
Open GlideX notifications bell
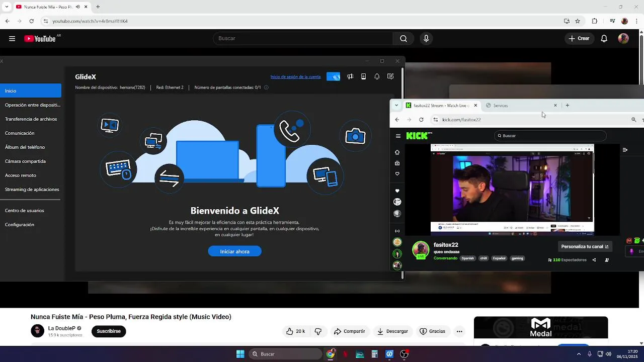click(377, 76)
